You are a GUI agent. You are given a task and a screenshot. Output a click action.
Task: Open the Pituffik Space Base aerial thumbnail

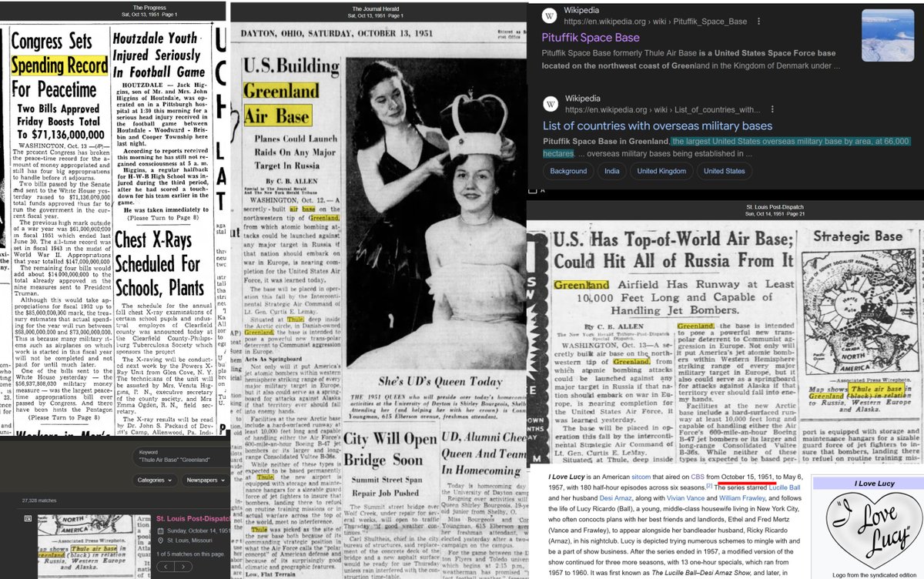point(888,35)
